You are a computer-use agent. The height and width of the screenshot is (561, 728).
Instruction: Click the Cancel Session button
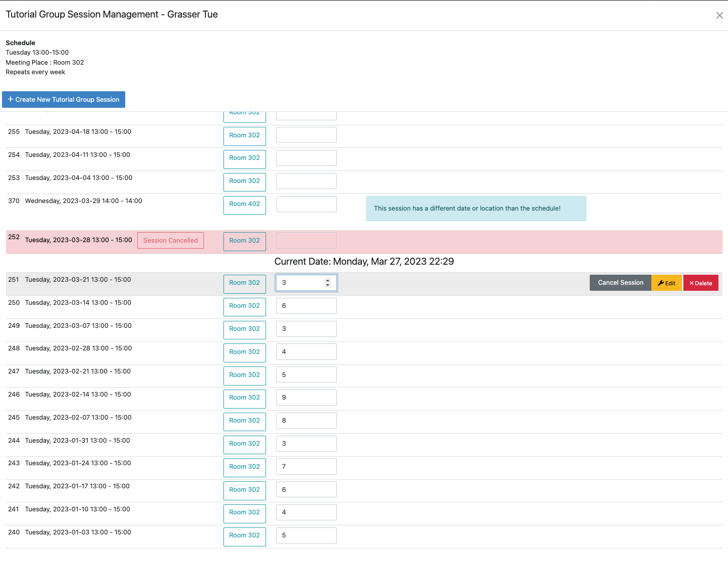pyautogui.click(x=620, y=283)
